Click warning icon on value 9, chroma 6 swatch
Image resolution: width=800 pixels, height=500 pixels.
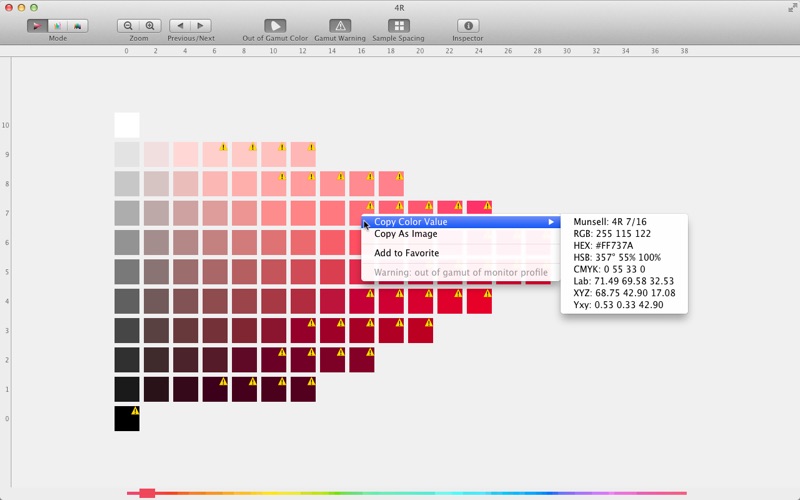click(223, 147)
